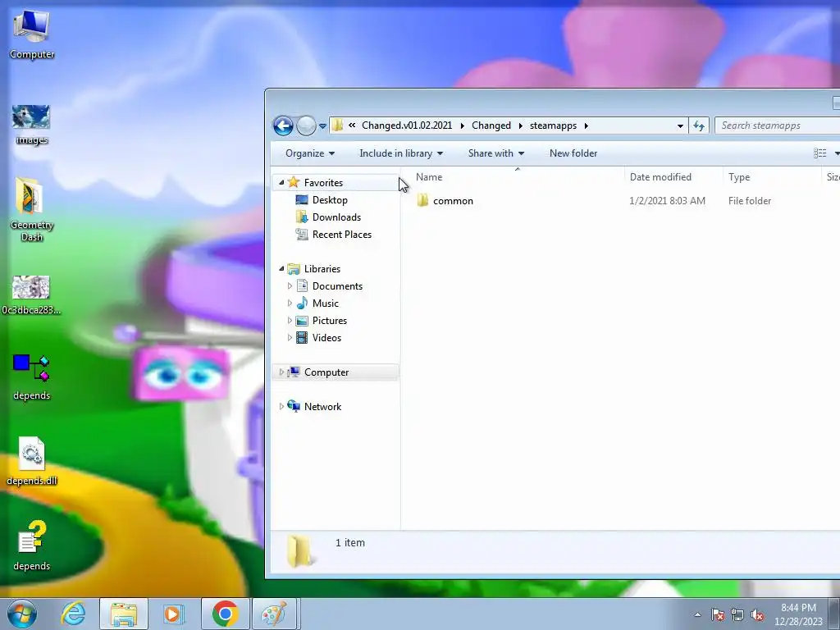Open Recent Places under Favorites
Image resolution: width=840 pixels, height=630 pixels.
click(x=342, y=234)
